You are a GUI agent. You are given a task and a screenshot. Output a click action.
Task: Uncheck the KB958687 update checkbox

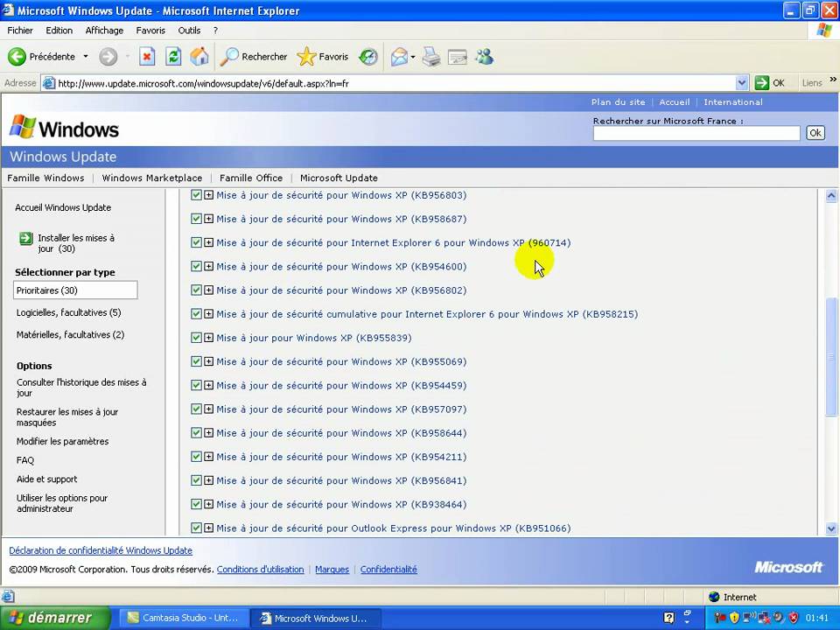196,219
